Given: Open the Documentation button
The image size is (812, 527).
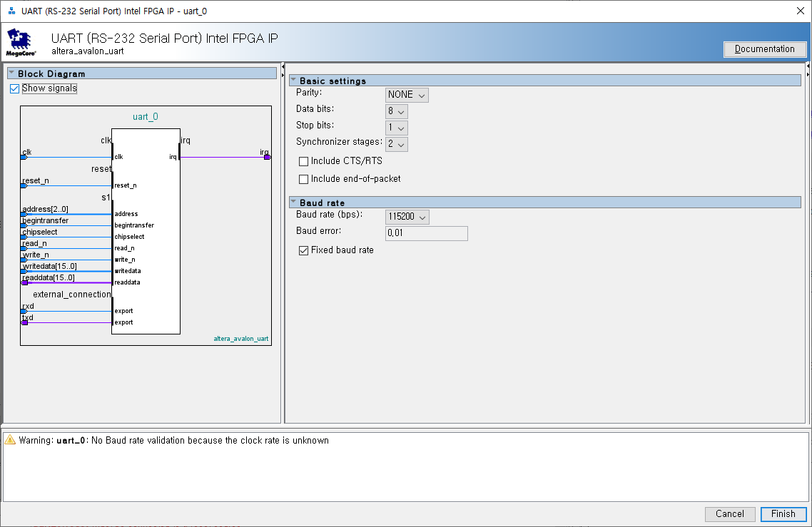Looking at the screenshot, I should tap(765, 49).
